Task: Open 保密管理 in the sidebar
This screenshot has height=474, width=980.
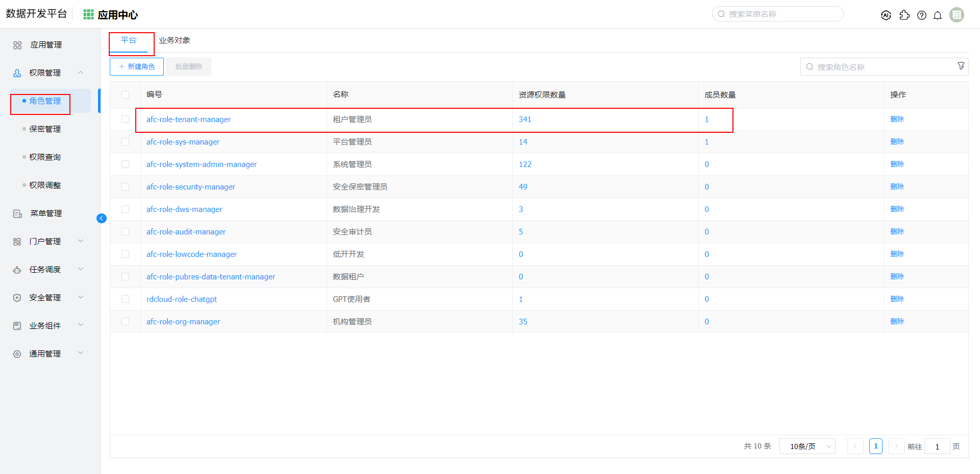Action: point(45,129)
